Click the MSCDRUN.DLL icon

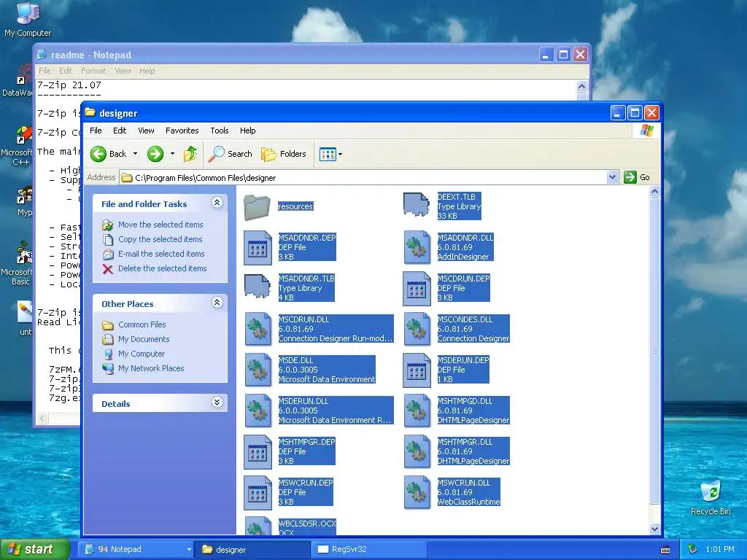(x=258, y=329)
